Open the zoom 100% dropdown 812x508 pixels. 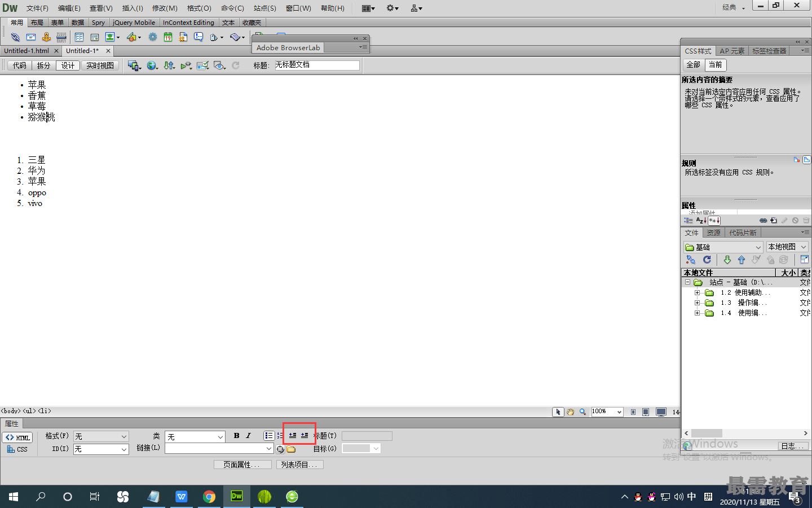[619, 412]
